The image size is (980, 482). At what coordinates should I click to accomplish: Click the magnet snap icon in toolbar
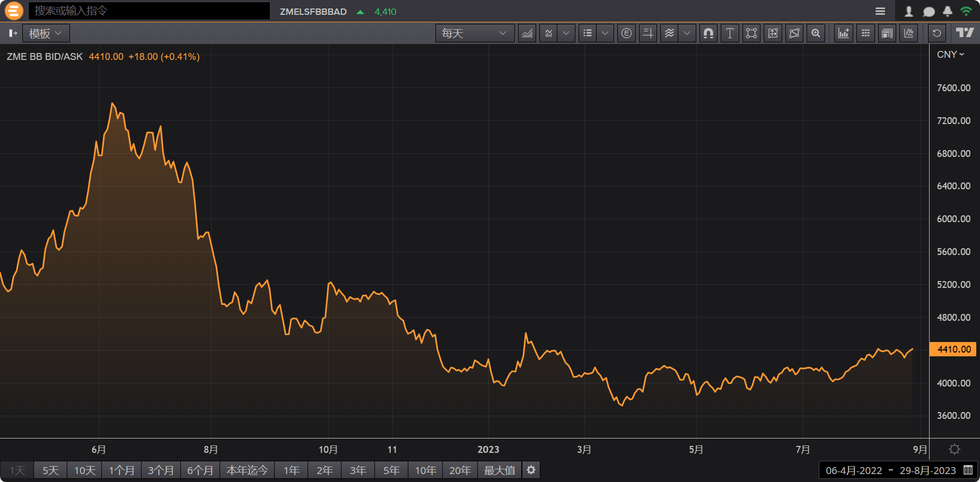(708, 33)
